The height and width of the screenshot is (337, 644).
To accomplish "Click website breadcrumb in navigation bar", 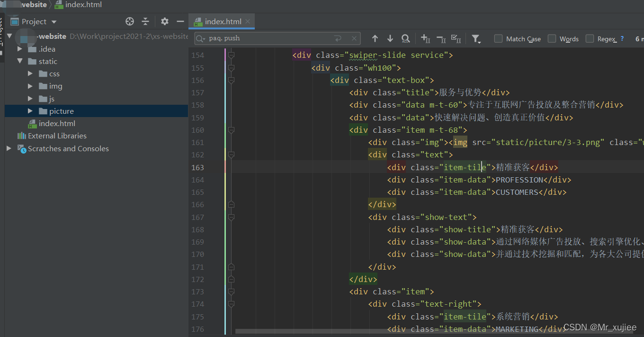I will click(34, 5).
